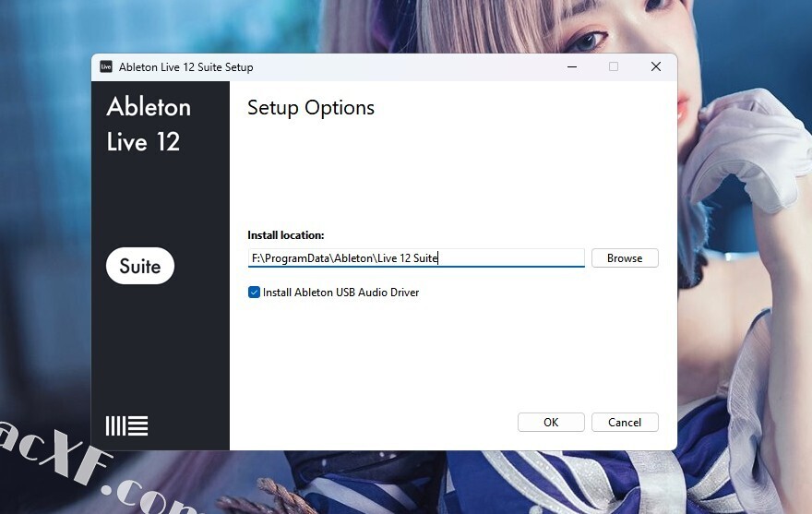Click the Setup Options heading

pos(311,108)
